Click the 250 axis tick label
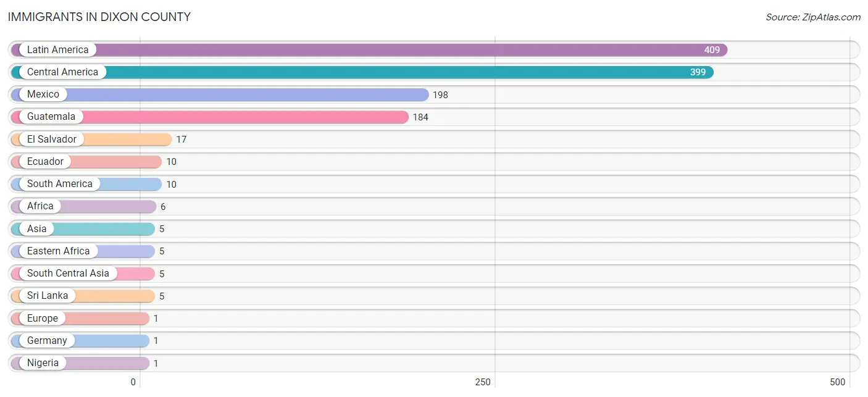The height and width of the screenshot is (397, 868). coord(483,382)
